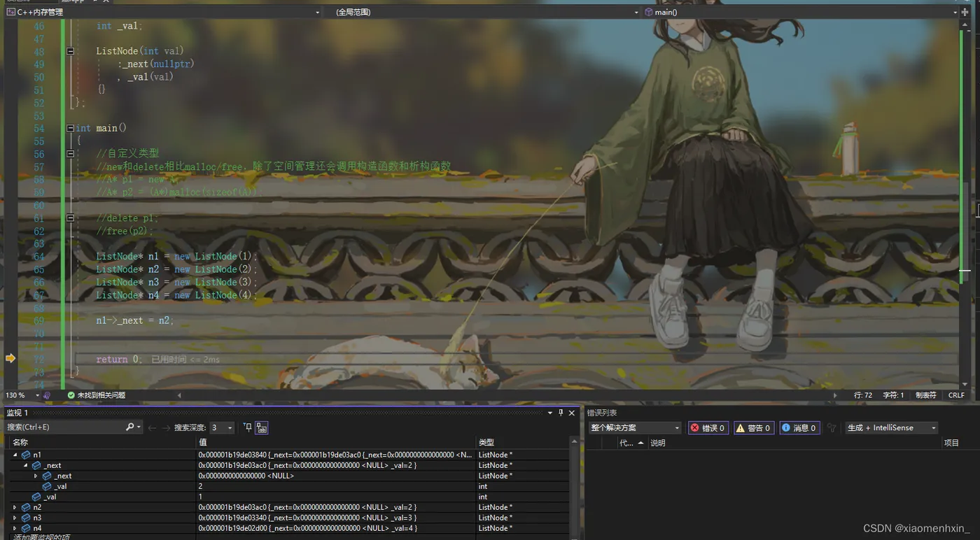Open the 监视 1 window options dropdown arrow
Image resolution: width=980 pixels, height=540 pixels.
coord(549,413)
